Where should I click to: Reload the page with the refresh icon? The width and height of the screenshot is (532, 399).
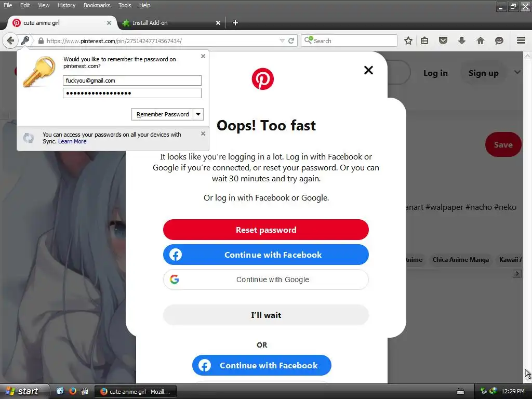[291, 41]
